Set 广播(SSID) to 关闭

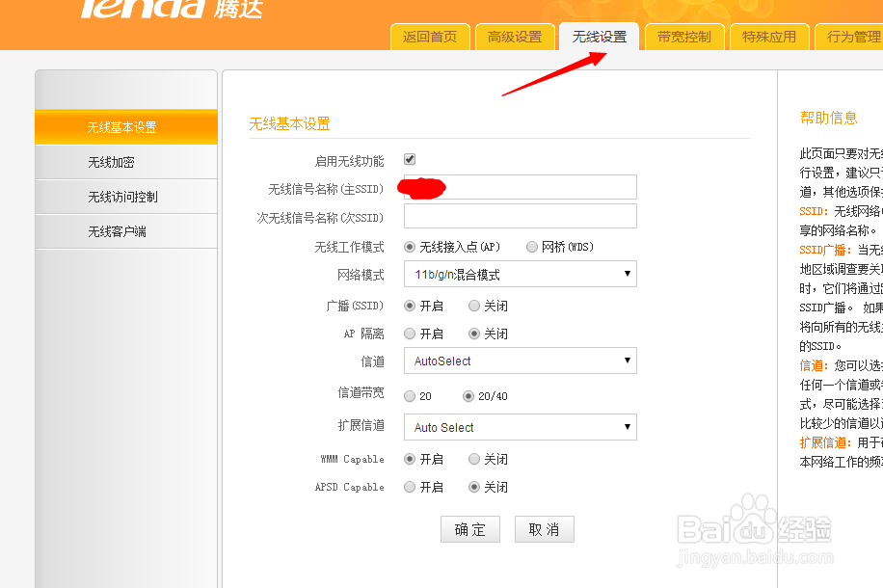click(473, 306)
